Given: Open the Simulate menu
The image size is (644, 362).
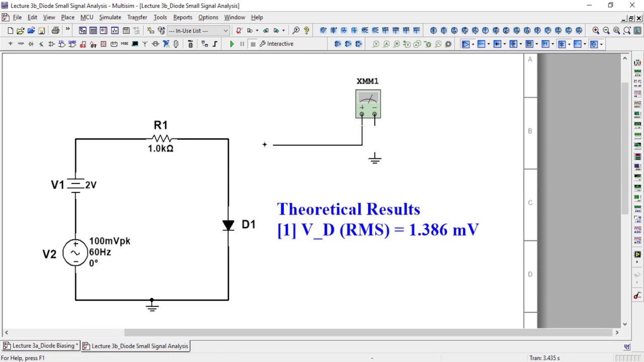Looking at the screenshot, I should click(110, 17).
